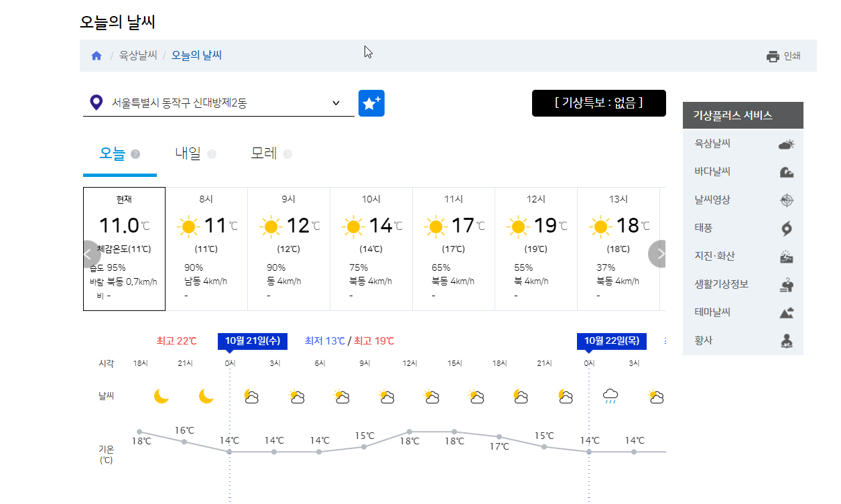Open 육상날씨 breadcrumb link
The image size is (841, 504).
pyautogui.click(x=138, y=56)
